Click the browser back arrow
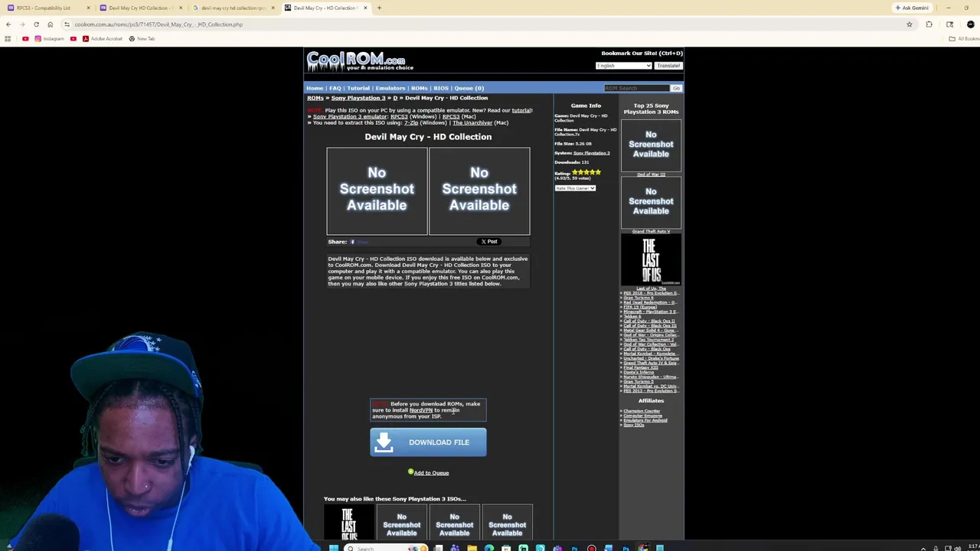The image size is (980, 551). coord(8,24)
